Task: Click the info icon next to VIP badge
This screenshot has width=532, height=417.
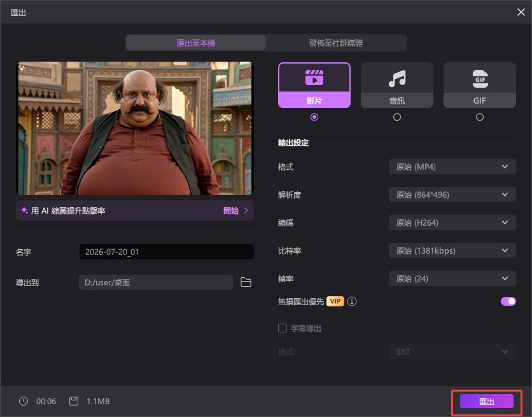Action: click(x=352, y=301)
